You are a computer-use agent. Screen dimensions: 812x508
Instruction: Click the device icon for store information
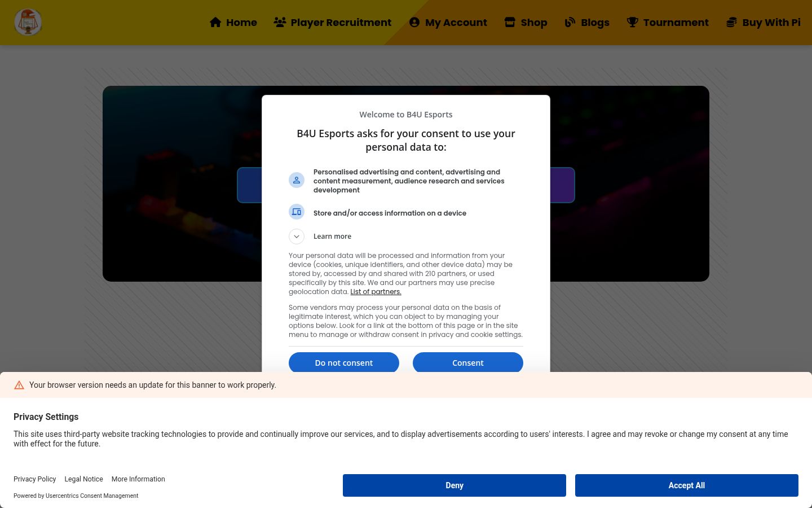tap(297, 212)
